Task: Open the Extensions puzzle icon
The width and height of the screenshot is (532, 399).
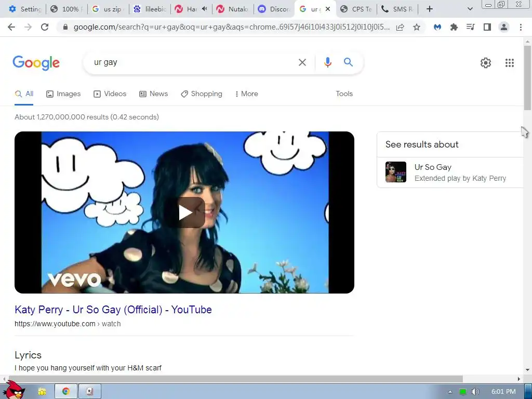Action: point(454,27)
